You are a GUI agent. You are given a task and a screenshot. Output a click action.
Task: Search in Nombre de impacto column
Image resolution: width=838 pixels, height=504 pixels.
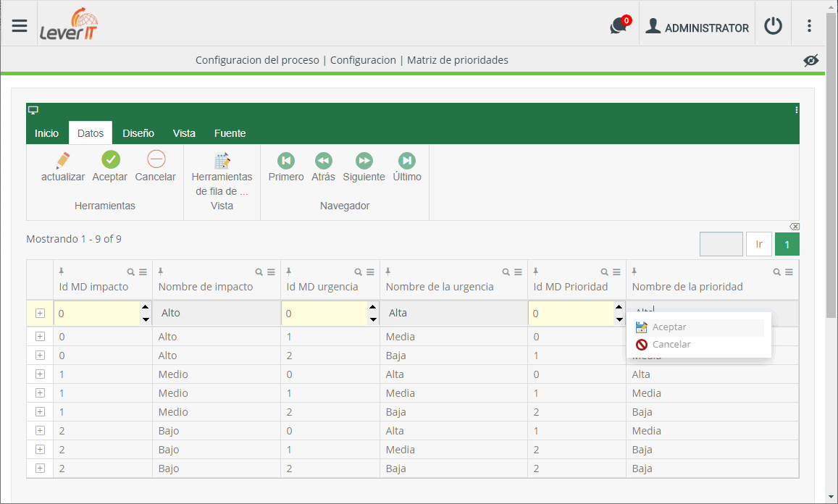point(259,272)
